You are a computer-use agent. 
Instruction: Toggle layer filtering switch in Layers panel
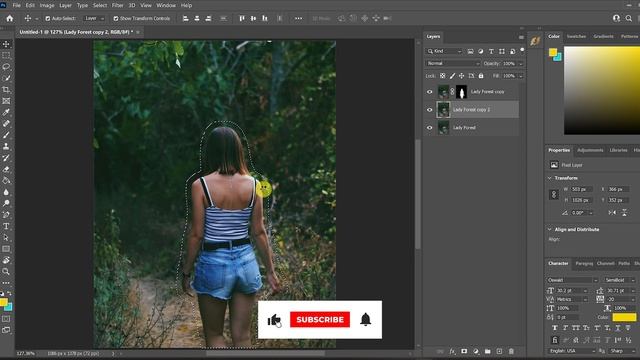(522, 50)
